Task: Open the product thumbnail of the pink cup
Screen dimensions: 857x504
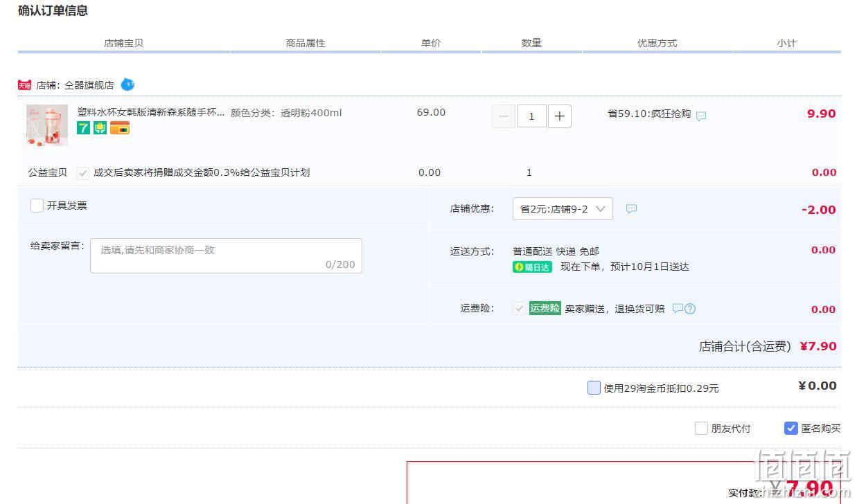Action: coord(47,125)
